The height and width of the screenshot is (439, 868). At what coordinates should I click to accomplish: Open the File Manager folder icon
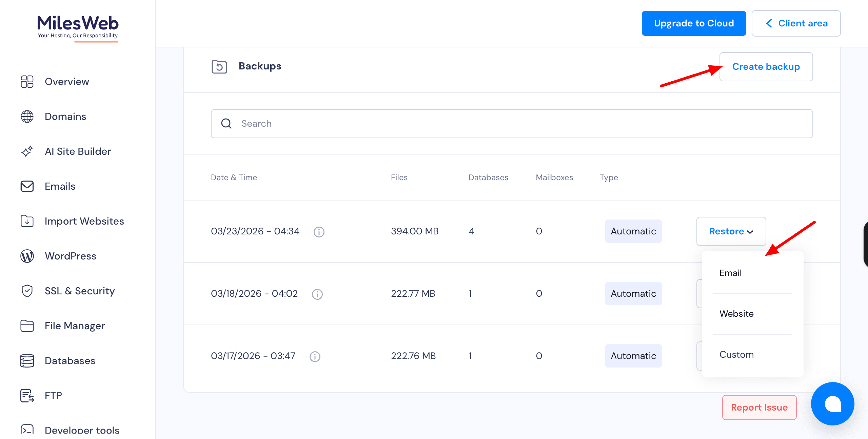[27, 326]
